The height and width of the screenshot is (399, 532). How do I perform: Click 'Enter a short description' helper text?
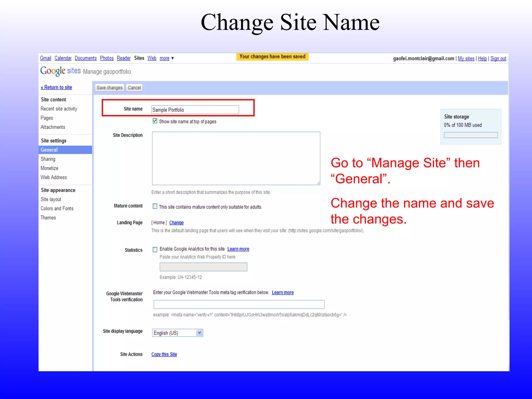tap(211, 192)
